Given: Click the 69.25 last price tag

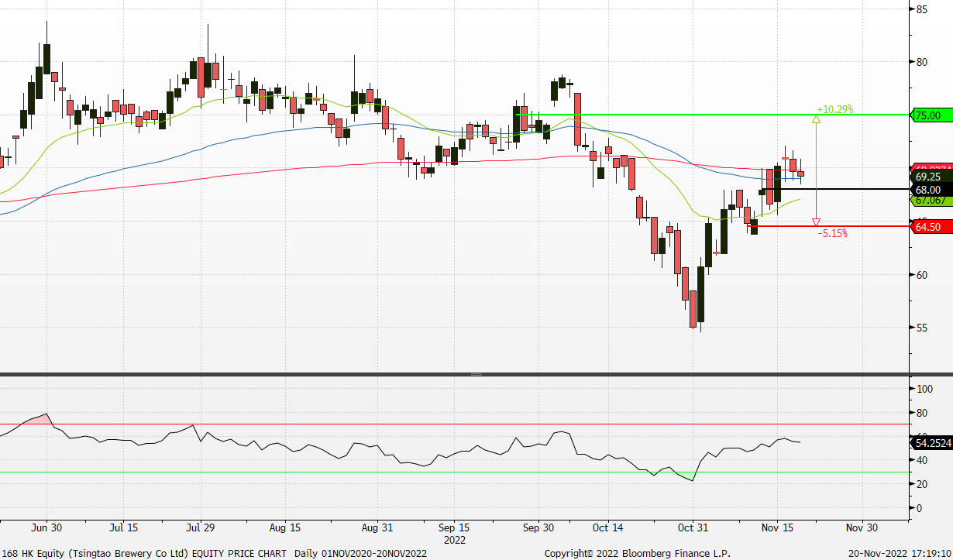Looking at the screenshot, I should pos(933,177).
